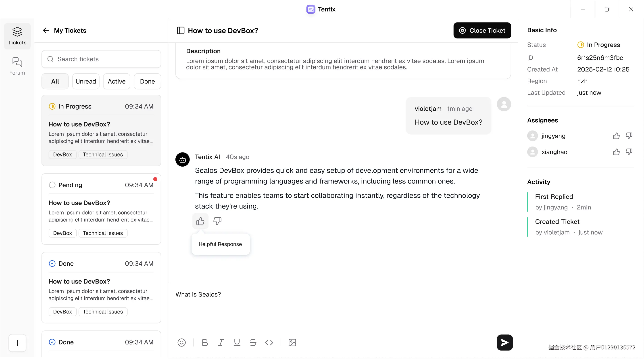Give xianghao a thumbs down
This screenshot has height=359, width=644.
(x=629, y=152)
